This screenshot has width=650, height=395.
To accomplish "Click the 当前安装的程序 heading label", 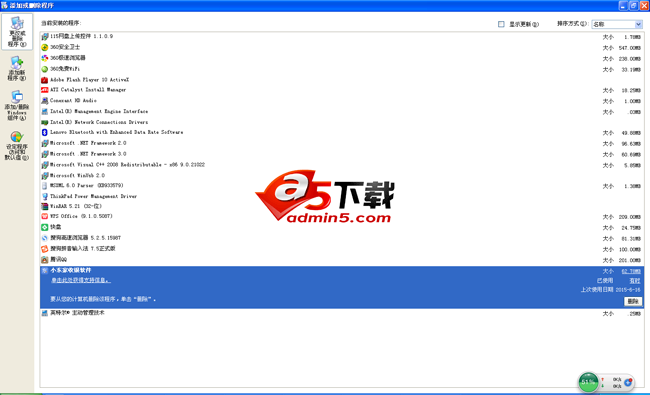I will pos(61,23).
